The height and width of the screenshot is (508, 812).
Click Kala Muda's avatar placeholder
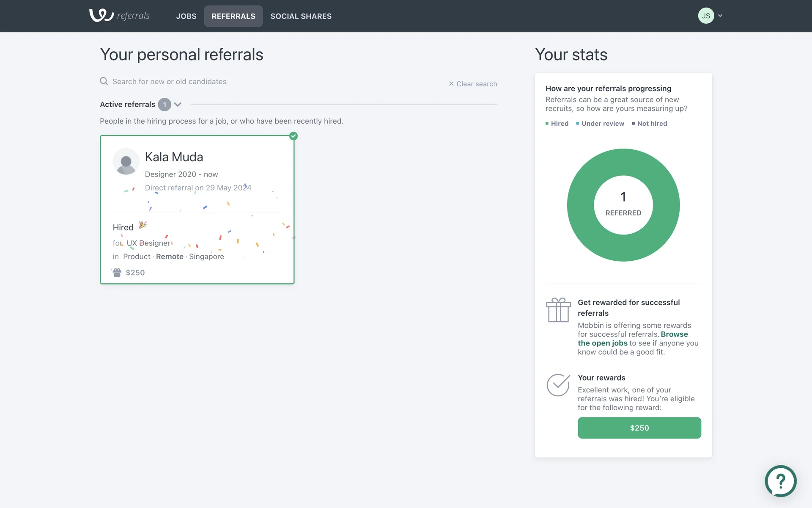126,161
